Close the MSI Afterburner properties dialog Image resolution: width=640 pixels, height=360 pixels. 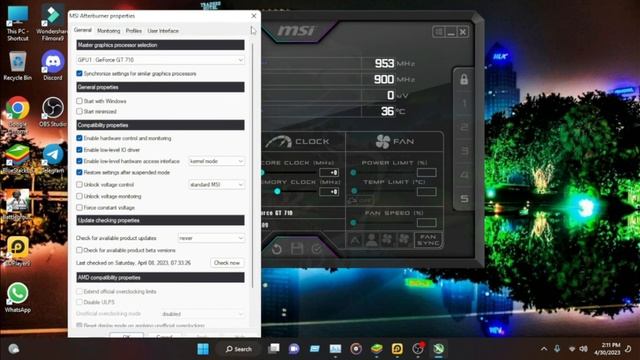253,16
